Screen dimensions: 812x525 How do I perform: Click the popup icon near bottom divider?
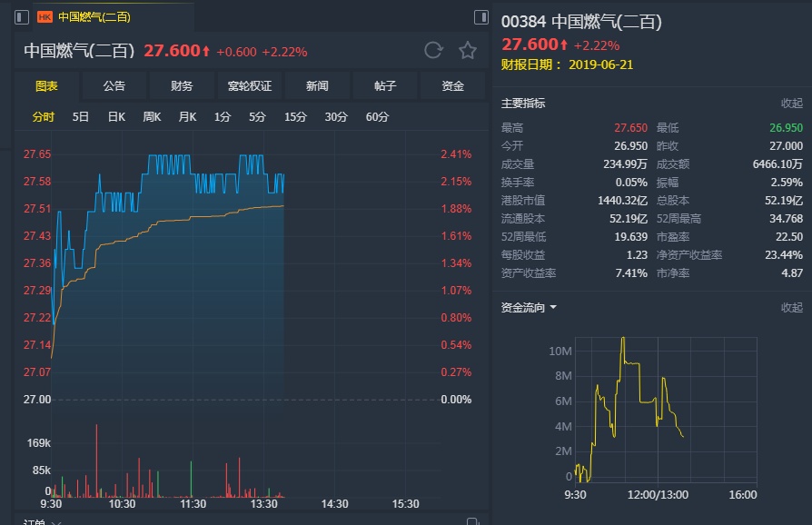tap(471, 521)
